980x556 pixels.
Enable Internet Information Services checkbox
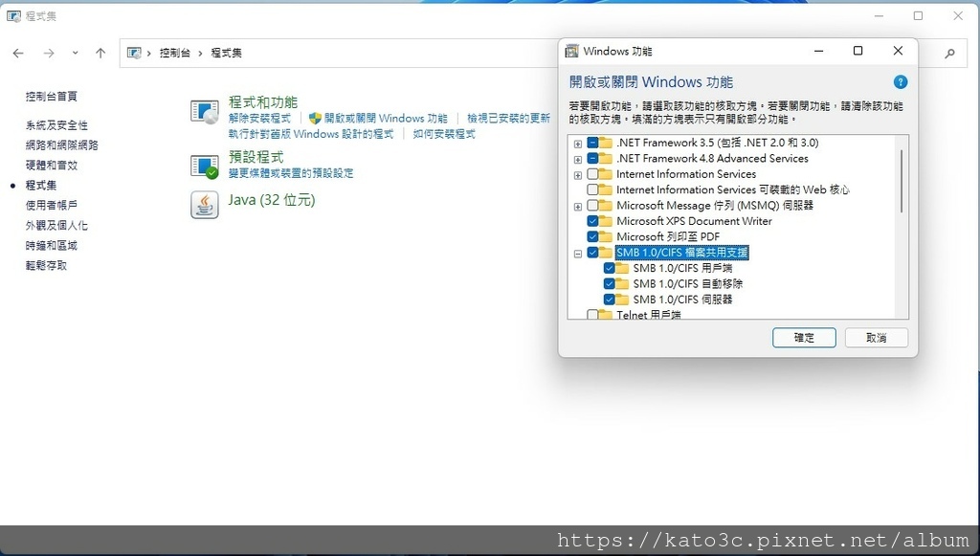click(x=592, y=174)
